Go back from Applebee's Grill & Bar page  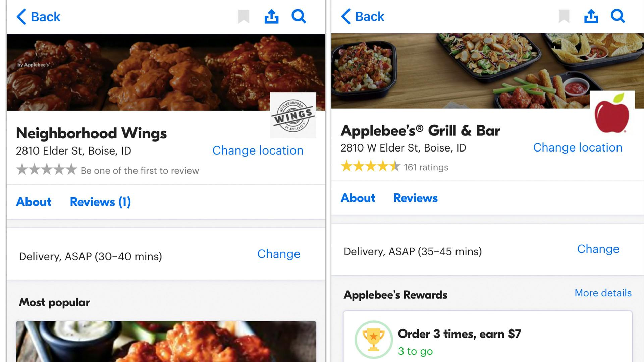click(363, 16)
